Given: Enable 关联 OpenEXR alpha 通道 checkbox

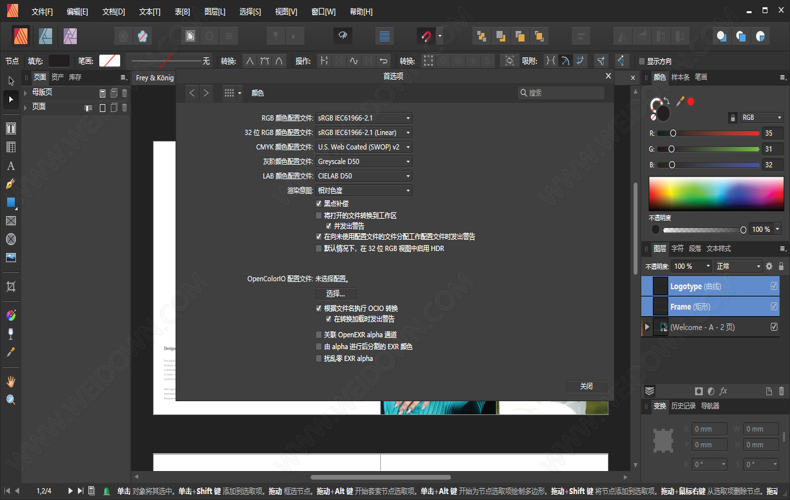Looking at the screenshot, I should pyautogui.click(x=319, y=335).
